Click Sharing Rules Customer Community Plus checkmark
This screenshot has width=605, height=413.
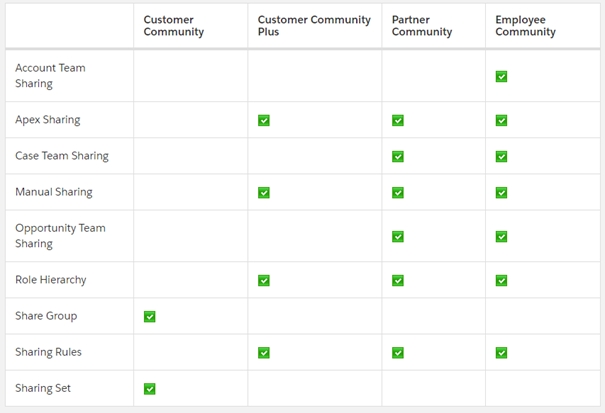point(264,353)
